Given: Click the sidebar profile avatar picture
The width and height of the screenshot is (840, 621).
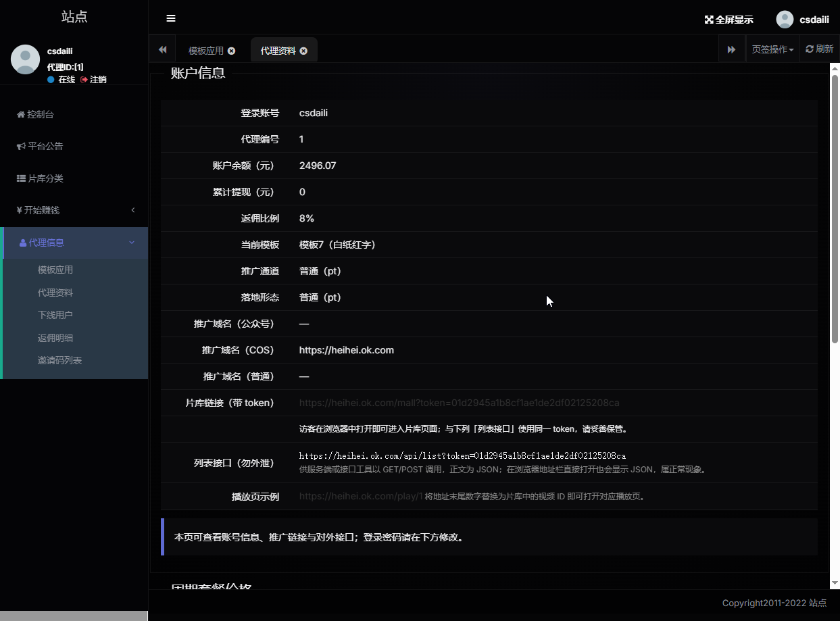Looking at the screenshot, I should [x=25, y=59].
